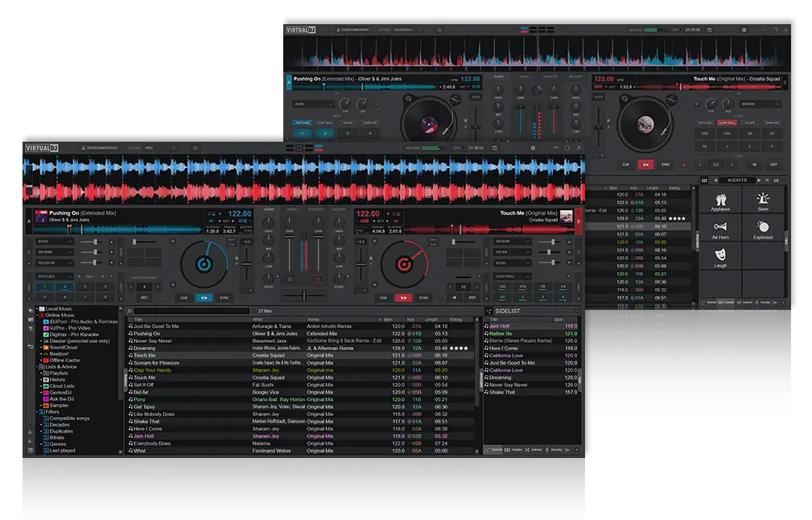Click the Cloud Lists icon
This screenshot has height=520, width=812.
[46, 386]
